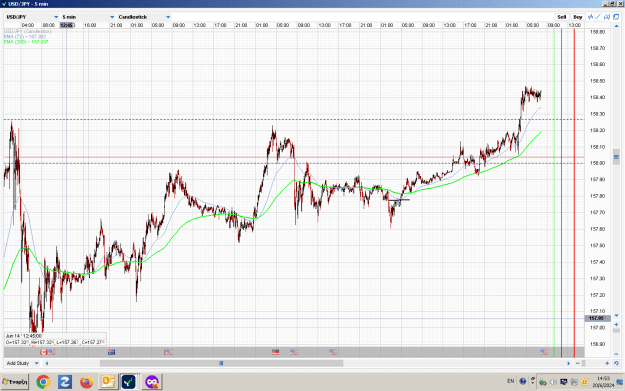The image size is (625, 391).
Task: Click the Australian flag news event marker
Action: tap(112, 352)
